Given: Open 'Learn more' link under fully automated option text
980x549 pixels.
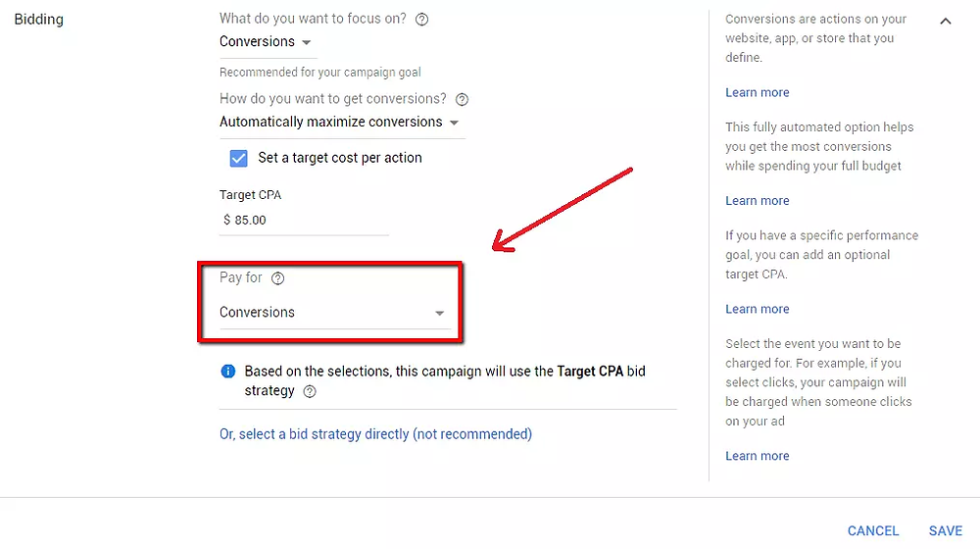Looking at the screenshot, I should click(757, 201).
